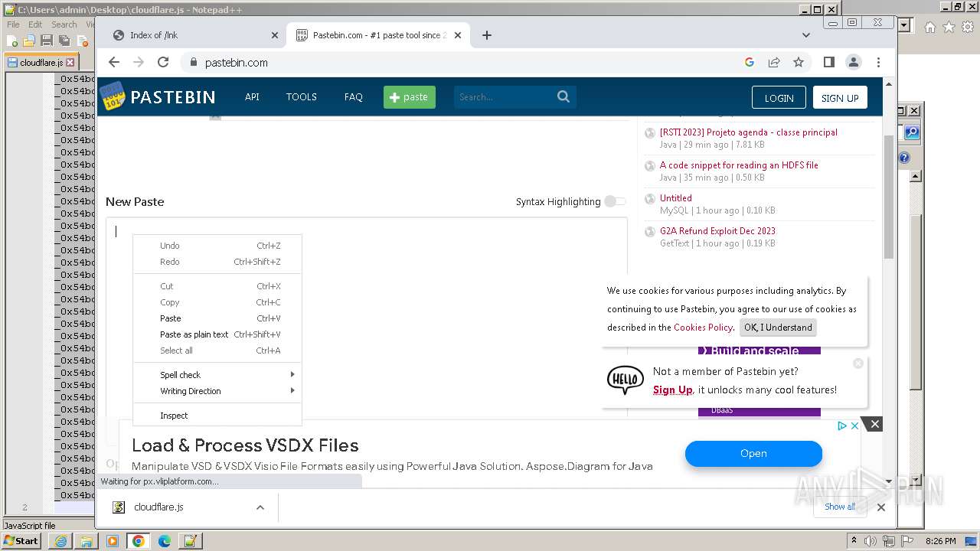Open TOOLS in the Pastebin header

(x=302, y=97)
